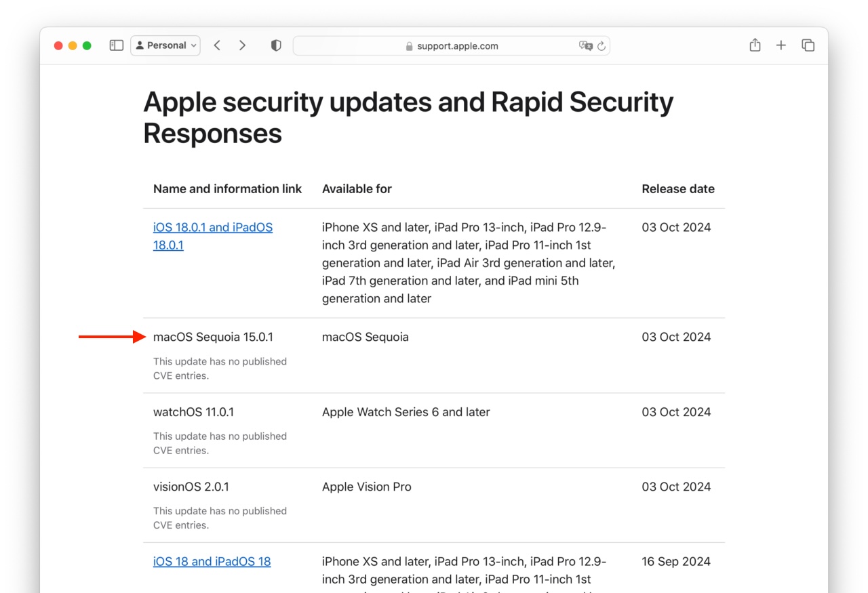The height and width of the screenshot is (593, 868).
Task: Click the 16 Sep 2024 release date
Action: [676, 561]
